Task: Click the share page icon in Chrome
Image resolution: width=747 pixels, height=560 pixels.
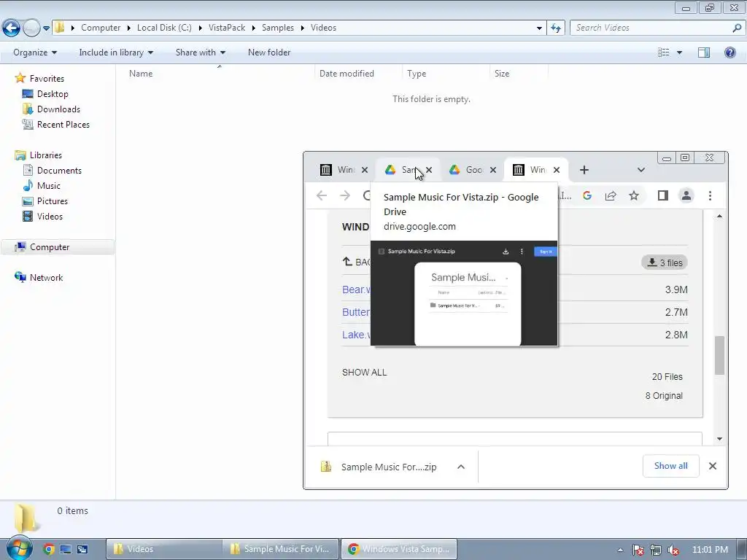Action: [611, 195]
